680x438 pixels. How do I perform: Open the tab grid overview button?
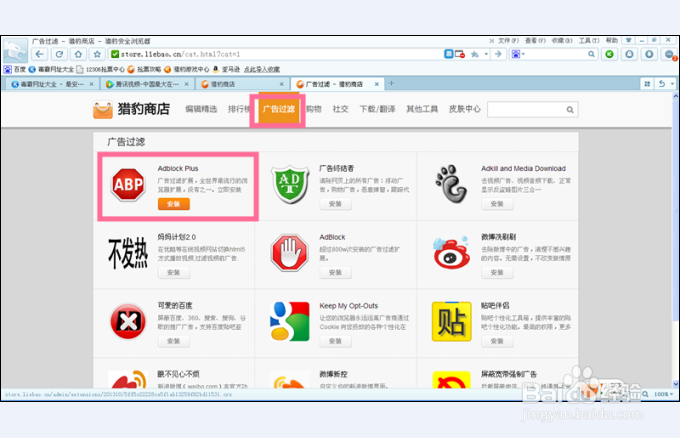click(647, 84)
